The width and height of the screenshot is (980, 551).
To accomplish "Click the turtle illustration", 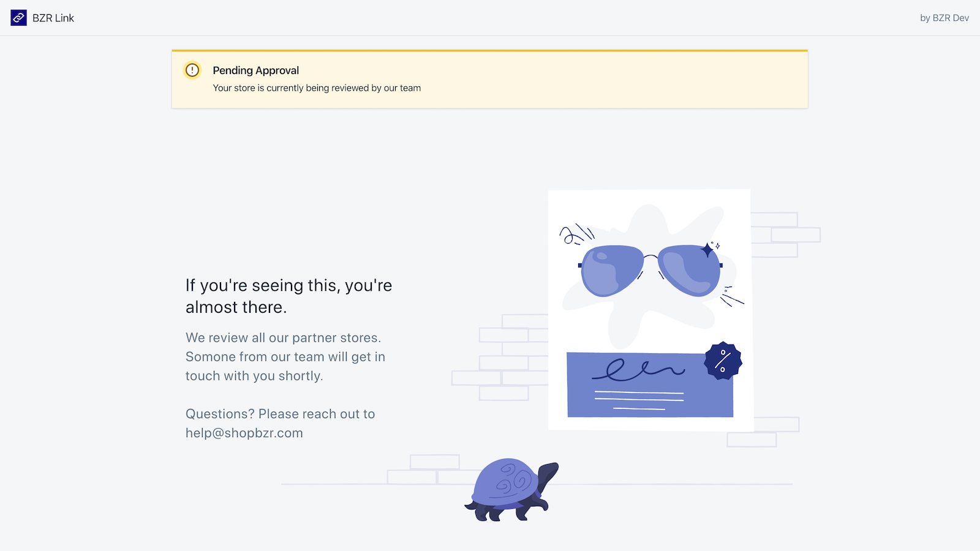I will pyautogui.click(x=512, y=490).
